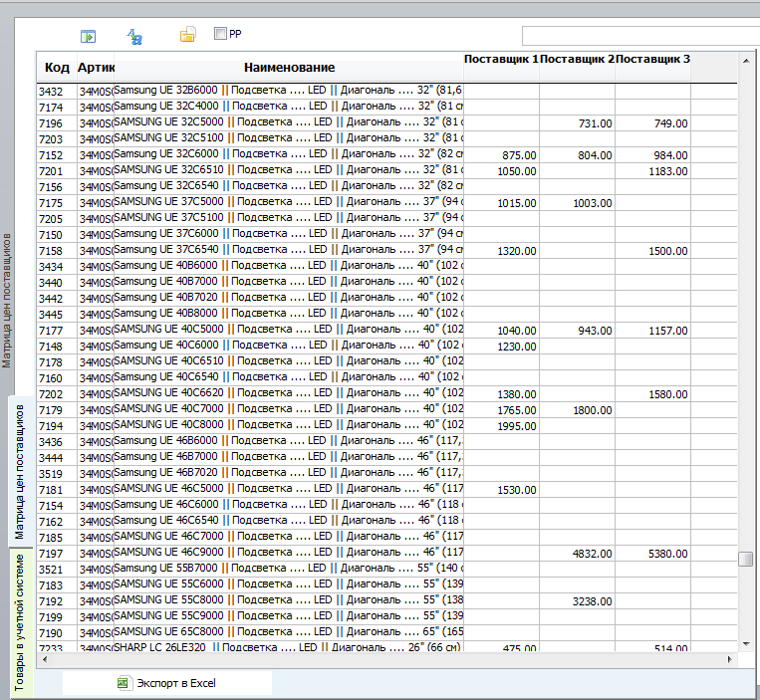
Task: Click price 1995.00 for SAMSUNG UE 40C8000
Action: coord(517,426)
